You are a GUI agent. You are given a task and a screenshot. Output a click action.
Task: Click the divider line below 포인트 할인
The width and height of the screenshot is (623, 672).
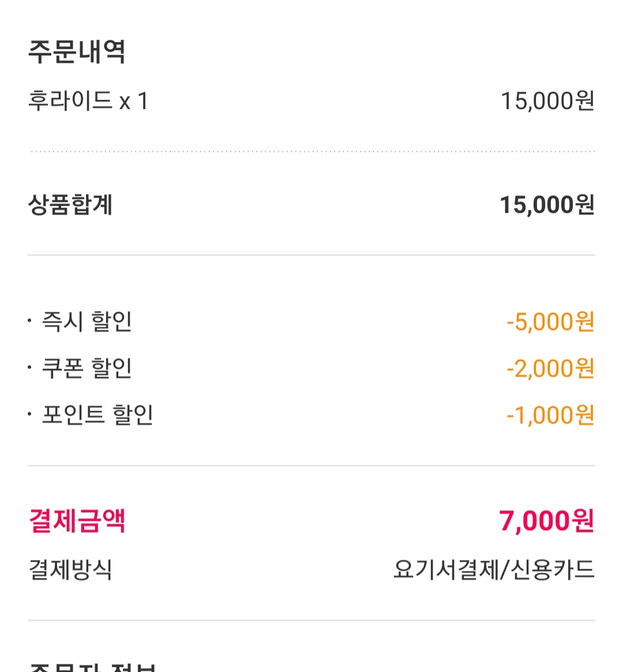click(311, 465)
